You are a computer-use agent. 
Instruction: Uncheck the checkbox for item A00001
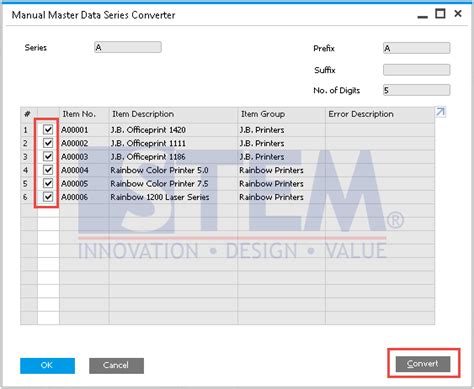pyautogui.click(x=48, y=129)
